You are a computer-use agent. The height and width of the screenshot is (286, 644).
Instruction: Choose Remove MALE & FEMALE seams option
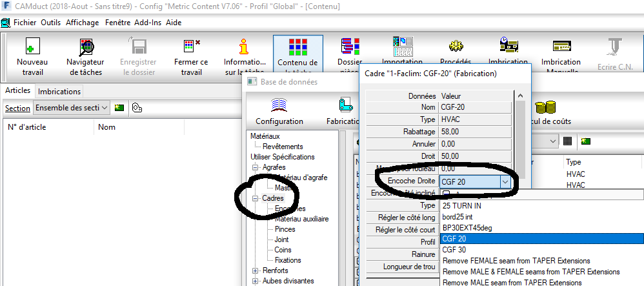pos(542,272)
